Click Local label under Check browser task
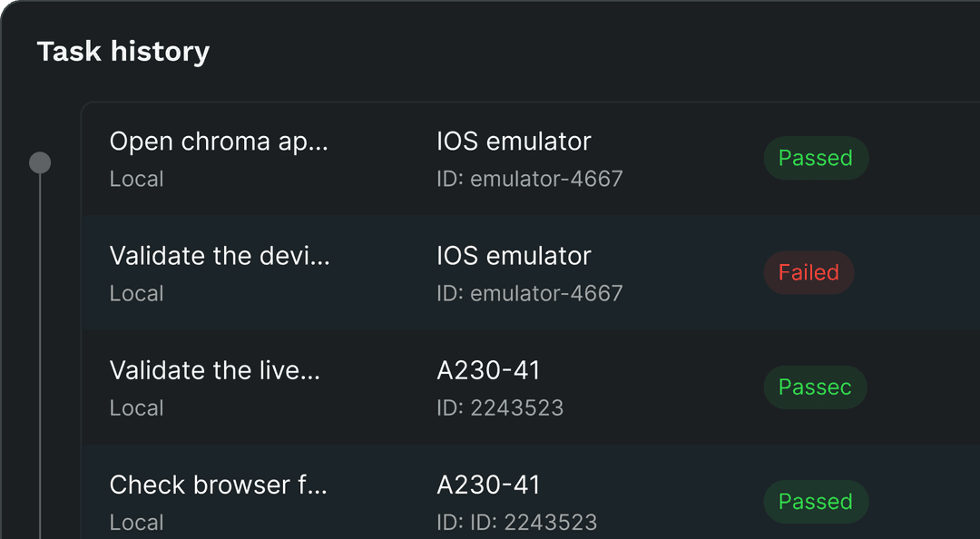Image resolution: width=980 pixels, height=539 pixels. point(136,522)
